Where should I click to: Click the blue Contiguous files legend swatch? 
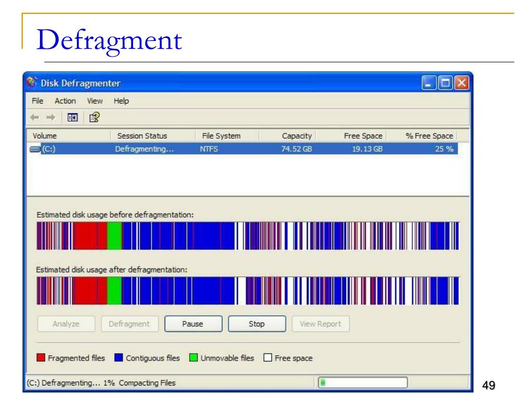tap(118, 357)
